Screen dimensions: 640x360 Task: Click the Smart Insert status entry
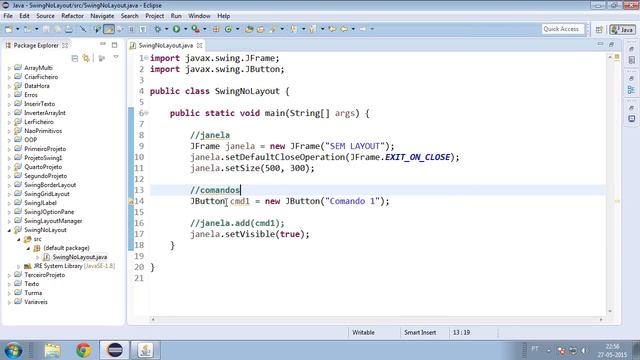pyautogui.click(x=420, y=333)
